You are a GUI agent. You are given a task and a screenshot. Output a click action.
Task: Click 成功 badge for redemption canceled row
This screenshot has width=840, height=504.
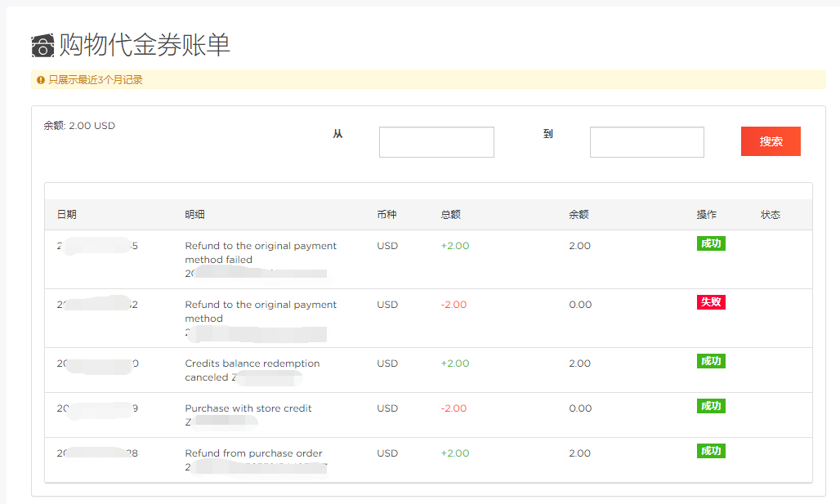pyautogui.click(x=711, y=361)
